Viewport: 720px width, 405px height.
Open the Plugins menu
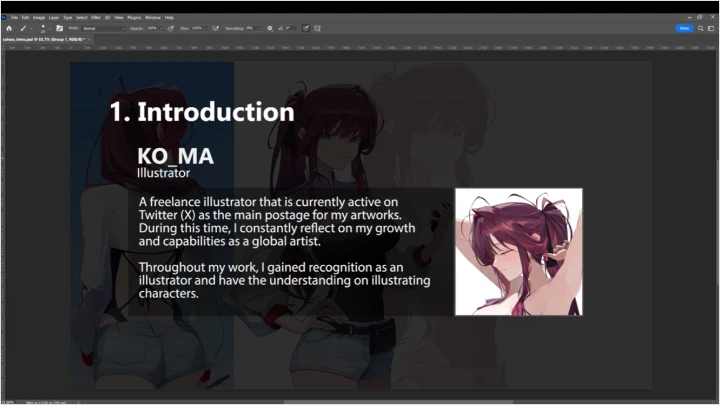click(x=134, y=17)
